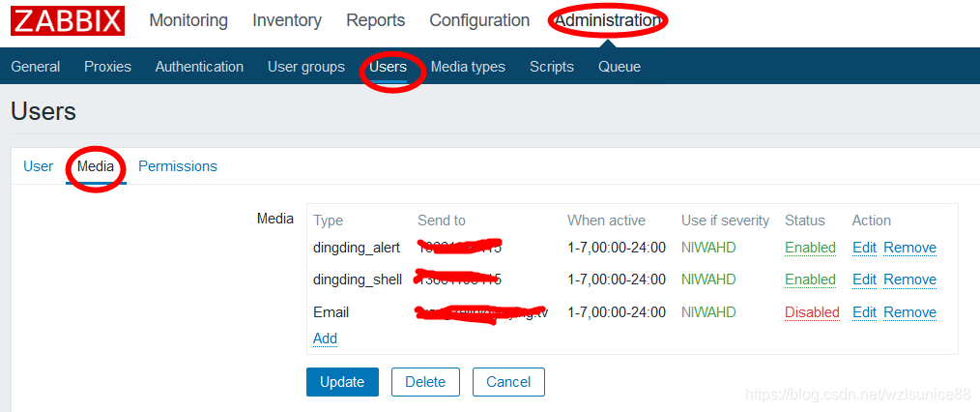
Task: Go to Queue submenu
Action: tap(620, 67)
